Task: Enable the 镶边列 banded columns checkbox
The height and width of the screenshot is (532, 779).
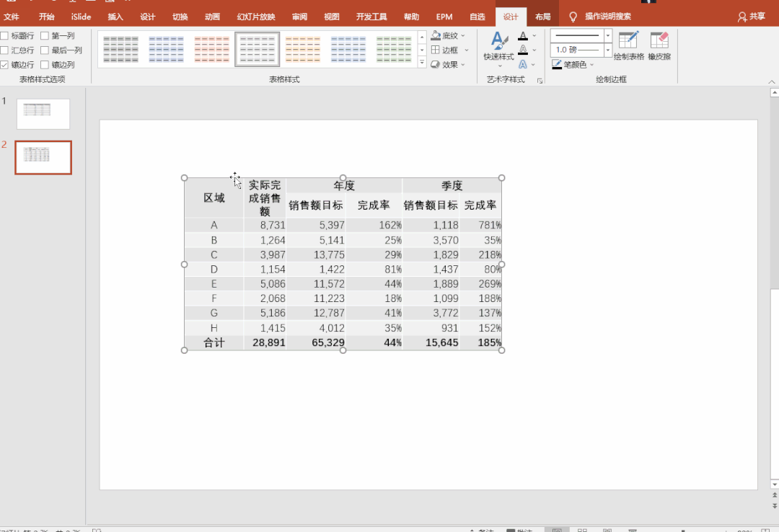Action: tap(45, 65)
